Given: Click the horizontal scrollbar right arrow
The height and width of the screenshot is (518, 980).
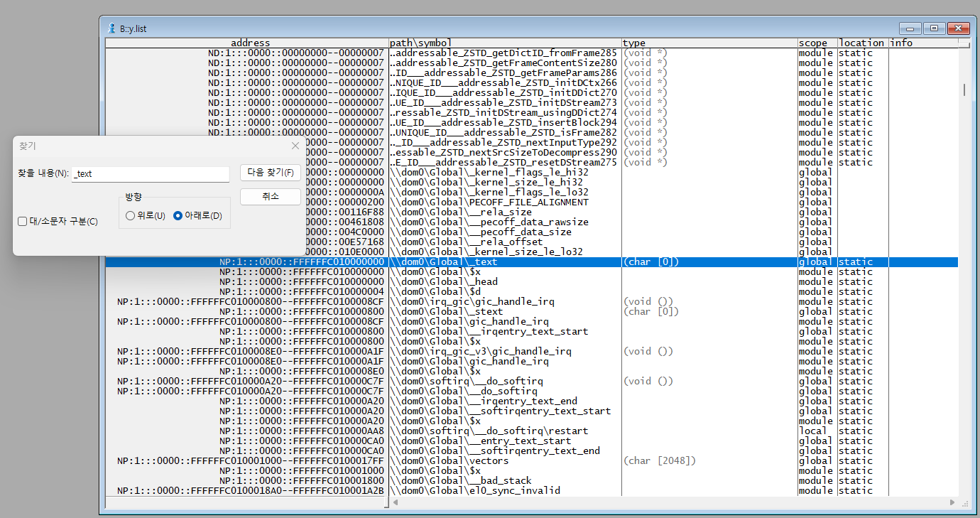Looking at the screenshot, I should [x=952, y=502].
